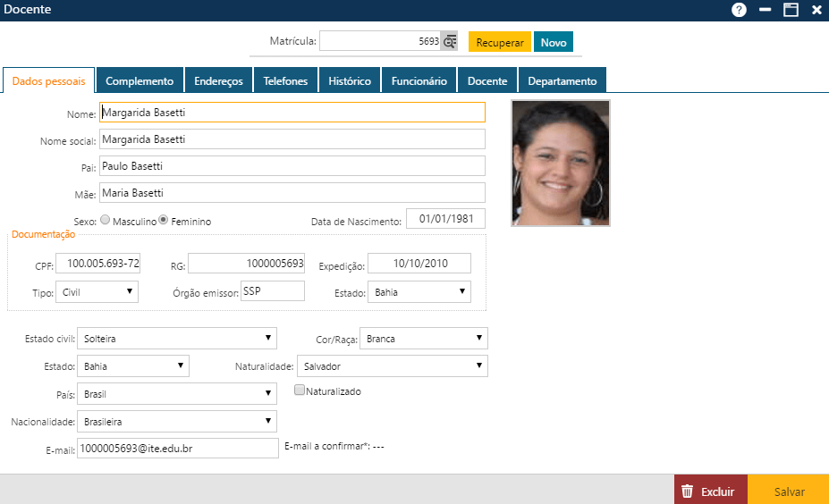Click the Pai field with Paulo Basetti
This screenshot has width=829, height=504.
292,166
